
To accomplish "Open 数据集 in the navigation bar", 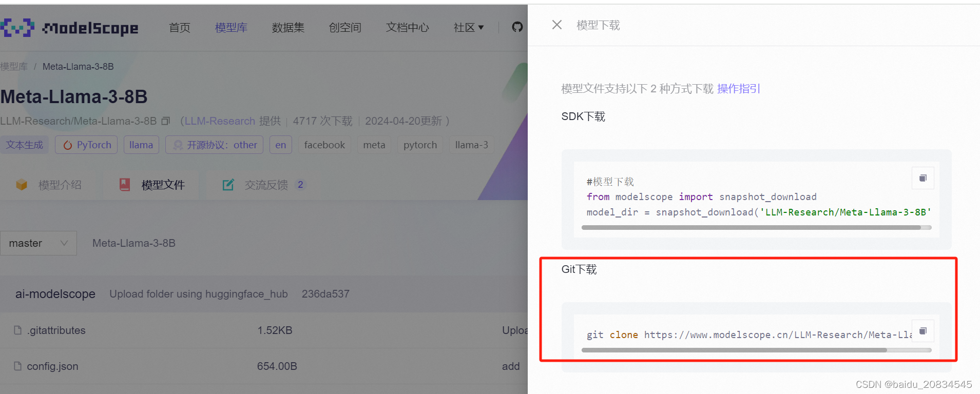I will point(288,28).
